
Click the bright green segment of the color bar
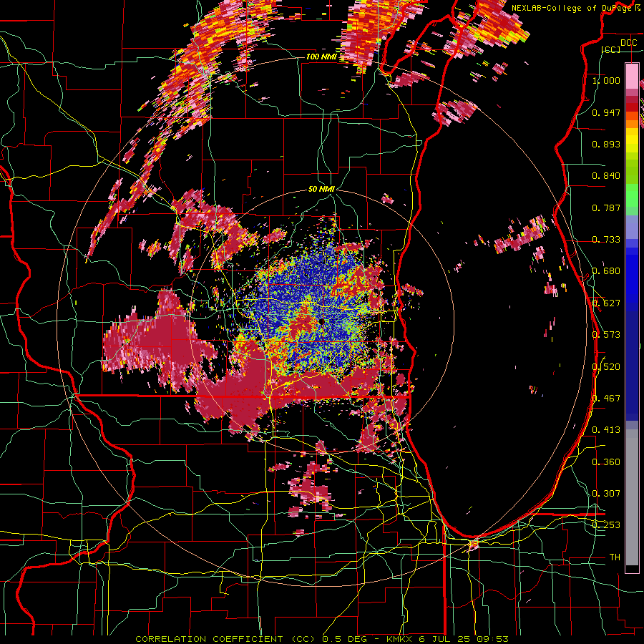click(x=632, y=195)
